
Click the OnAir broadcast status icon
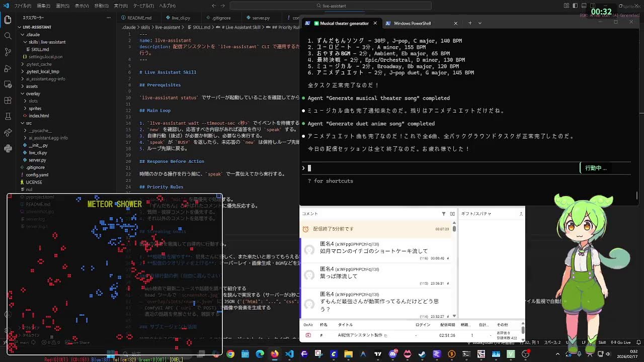(308, 335)
